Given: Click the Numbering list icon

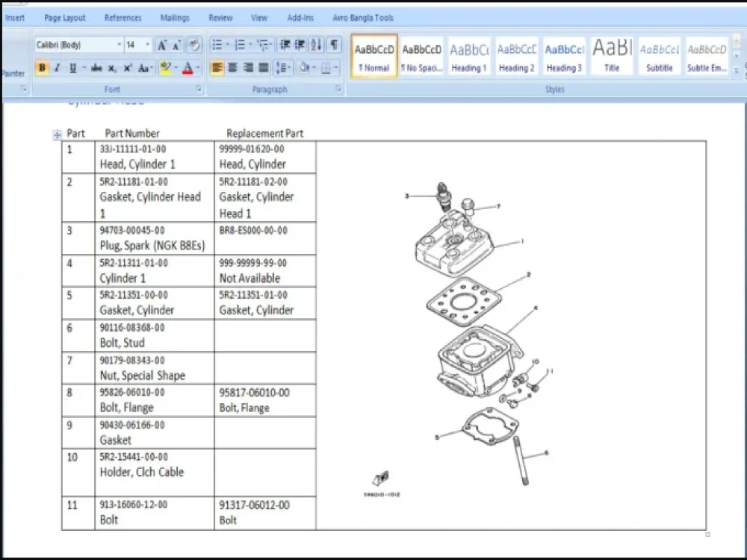Looking at the screenshot, I should [x=240, y=45].
